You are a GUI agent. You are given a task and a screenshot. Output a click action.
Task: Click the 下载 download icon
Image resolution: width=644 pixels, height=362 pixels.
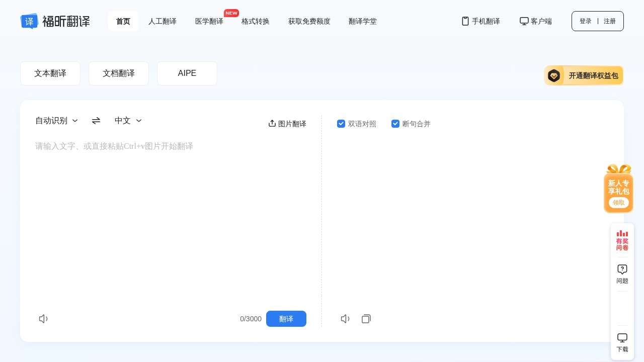622,341
